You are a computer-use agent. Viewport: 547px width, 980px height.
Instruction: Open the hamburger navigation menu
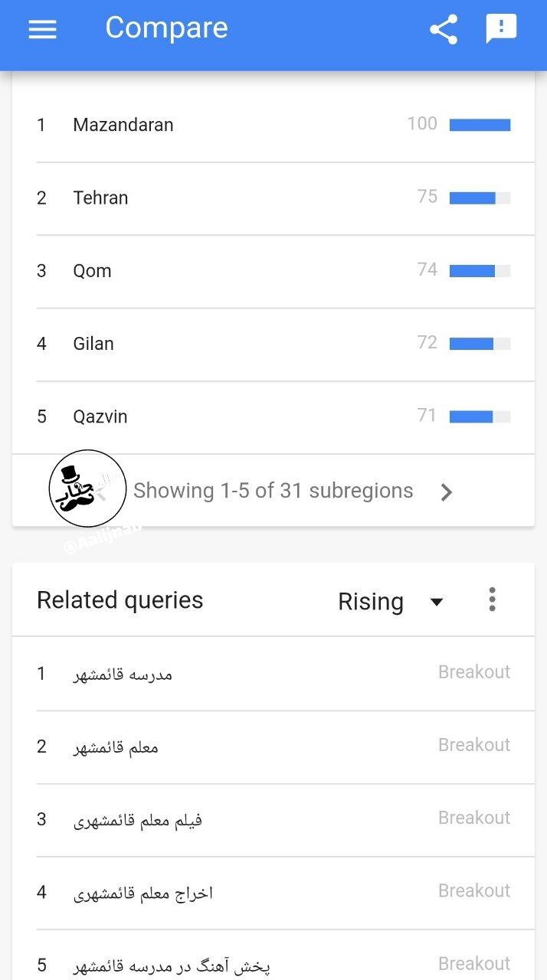(x=42, y=29)
